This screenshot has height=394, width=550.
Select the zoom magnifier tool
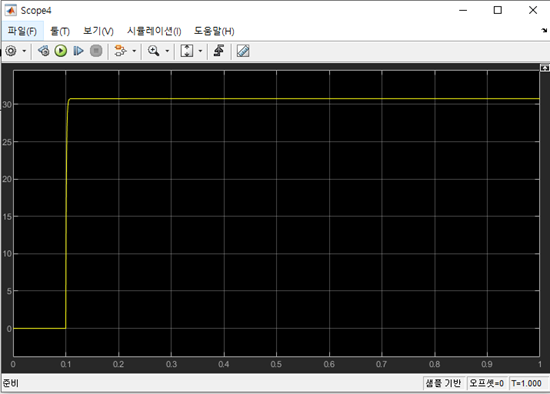coord(154,51)
